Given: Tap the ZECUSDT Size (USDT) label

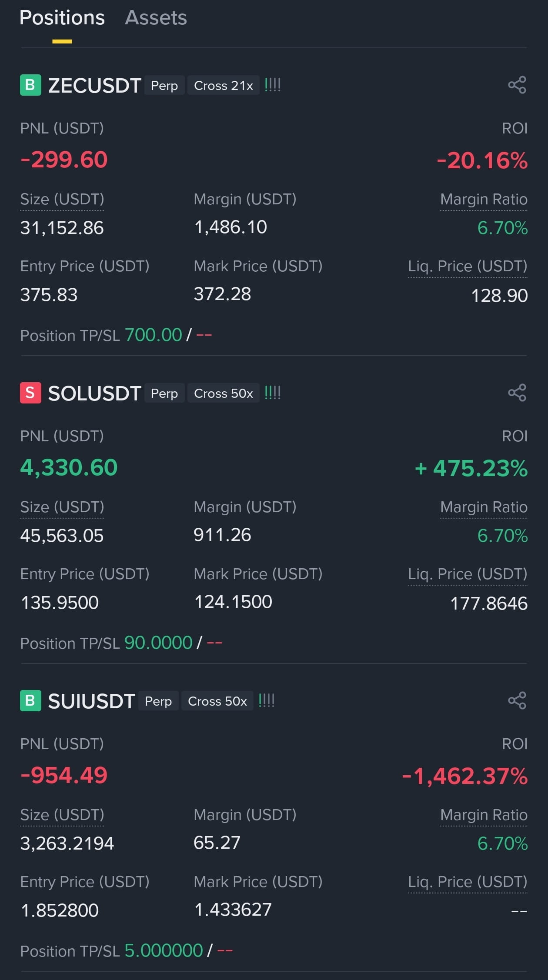Looking at the screenshot, I should click(62, 200).
